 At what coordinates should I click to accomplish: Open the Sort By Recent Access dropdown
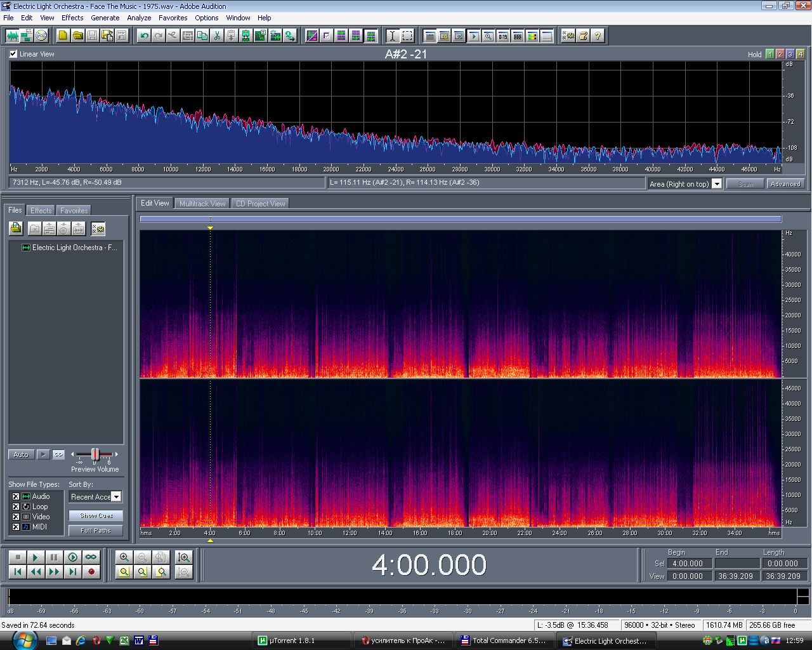[116, 497]
